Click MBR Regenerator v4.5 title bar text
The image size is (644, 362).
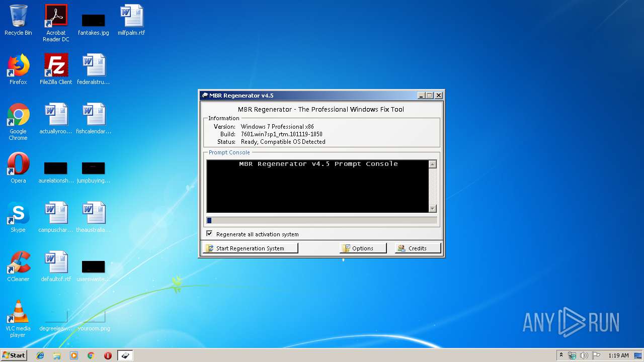click(x=242, y=96)
